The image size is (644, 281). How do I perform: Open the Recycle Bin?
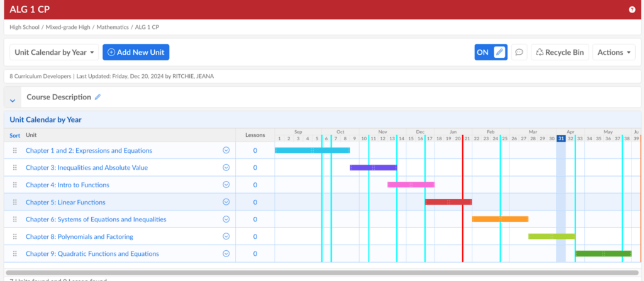click(559, 52)
